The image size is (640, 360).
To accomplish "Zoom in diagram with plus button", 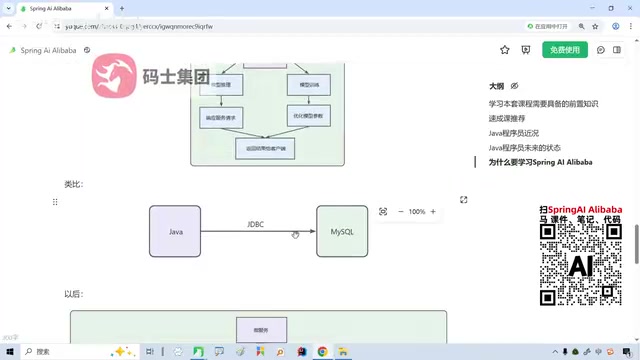I will [433, 211].
